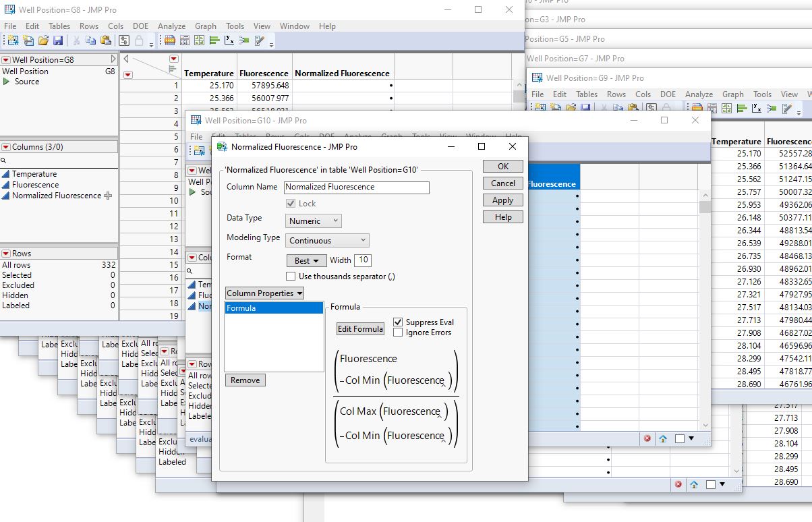Click the Column Name text field
Screen dimensions: 812x522
[x=356, y=187]
